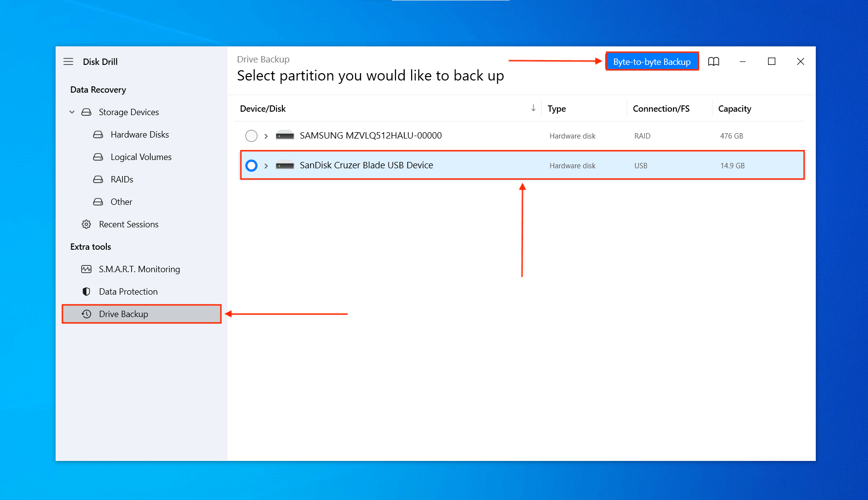Viewport: 868px width, 500px height.
Task: Click the Data Protection shield icon
Action: pyautogui.click(x=86, y=291)
